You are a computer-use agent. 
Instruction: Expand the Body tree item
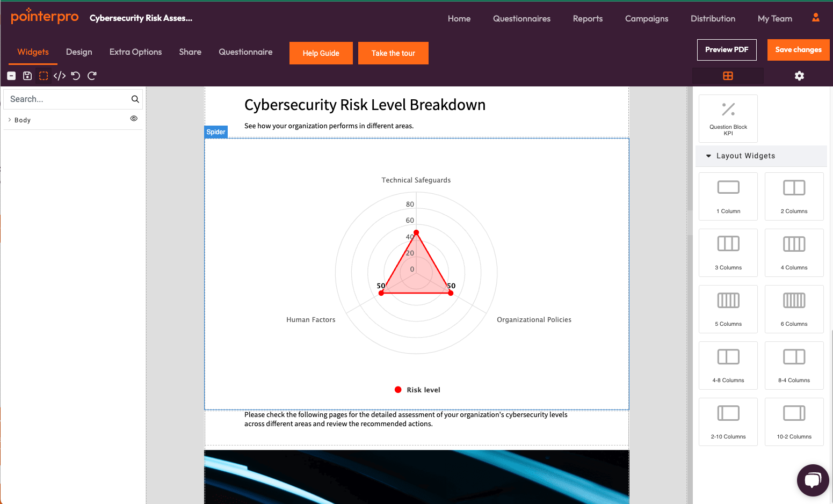click(x=10, y=120)
